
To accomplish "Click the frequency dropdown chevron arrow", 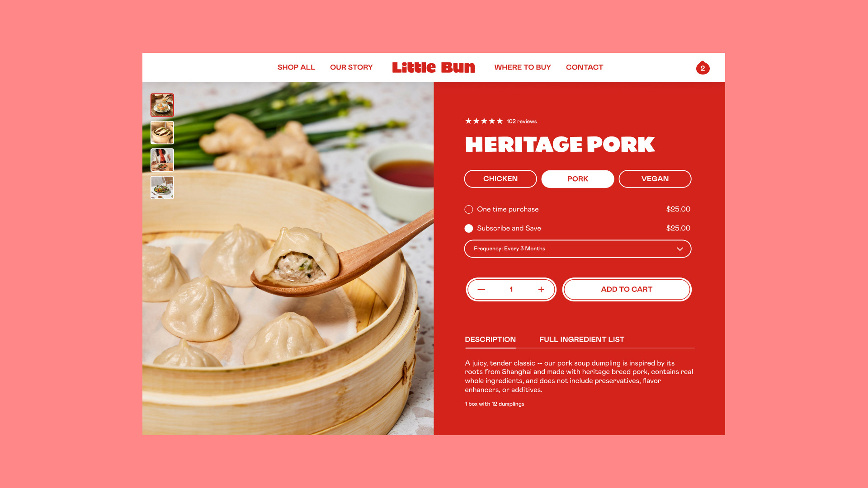I will tap(680, 249).
